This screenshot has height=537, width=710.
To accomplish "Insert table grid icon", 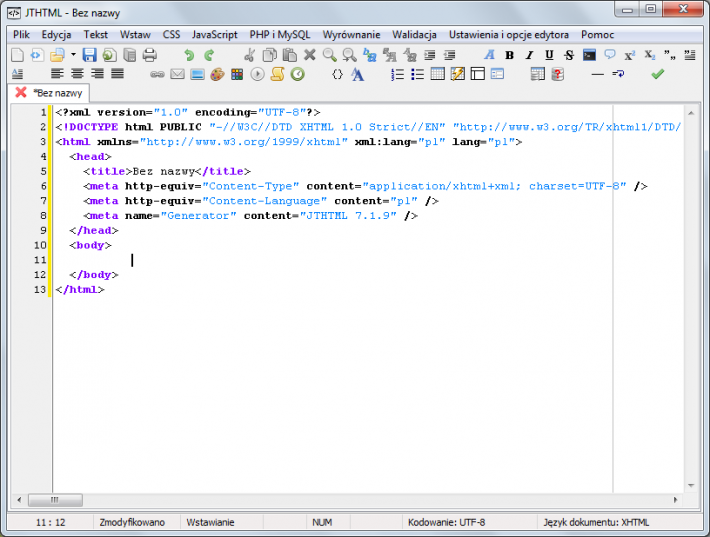I will (437, 74).
